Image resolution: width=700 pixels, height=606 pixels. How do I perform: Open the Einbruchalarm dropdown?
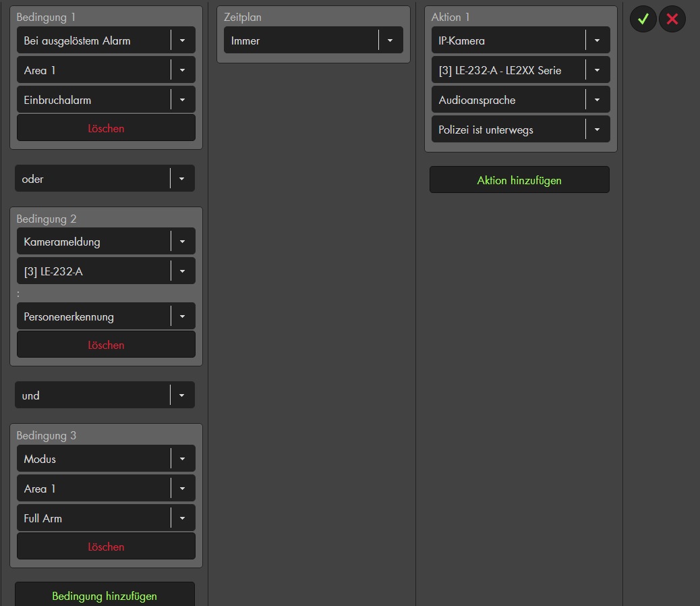click(x=106, y=100)
